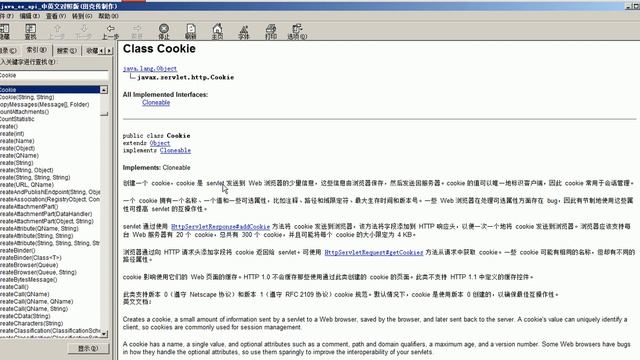This screenshot has width=640, height=360.
Task: Open the Edit (编辑) menu
Action: point(30,16)
